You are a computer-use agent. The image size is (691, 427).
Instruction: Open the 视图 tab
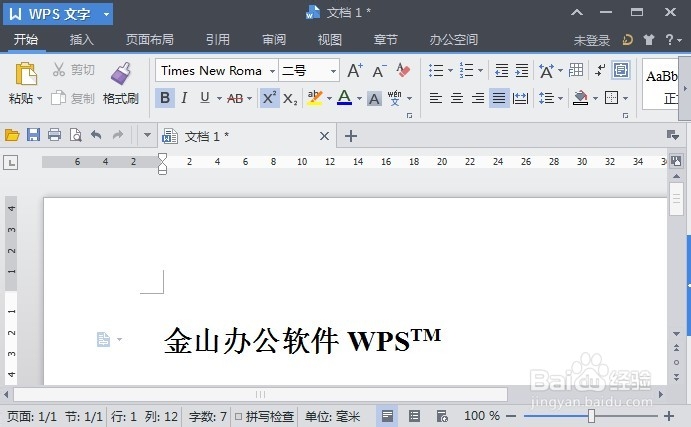tap(330, 40)
